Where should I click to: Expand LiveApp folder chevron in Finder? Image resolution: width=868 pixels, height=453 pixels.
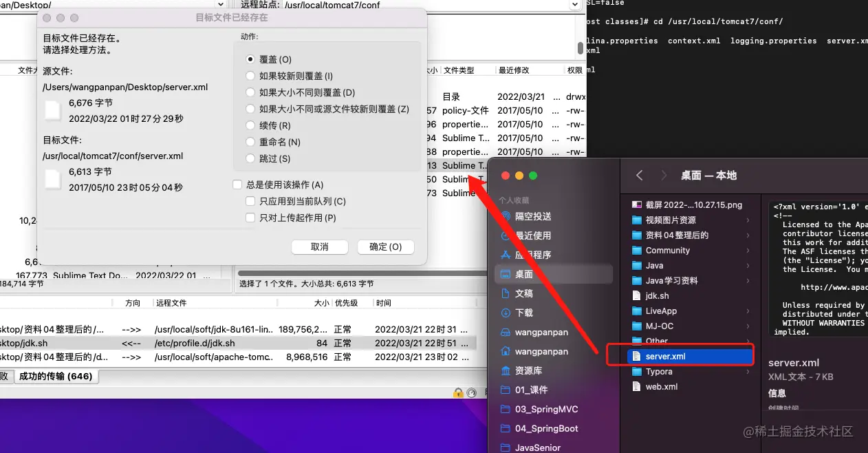point(748,311)
